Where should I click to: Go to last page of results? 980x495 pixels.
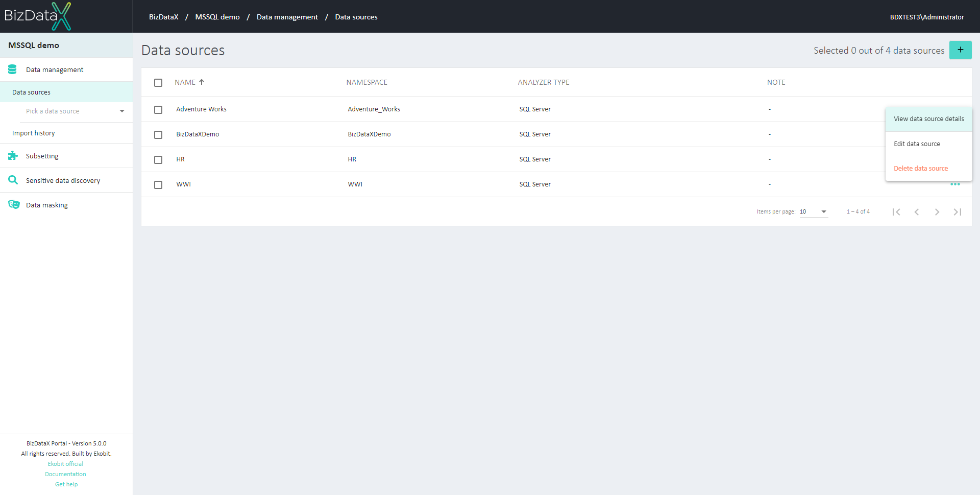point(958,212)
